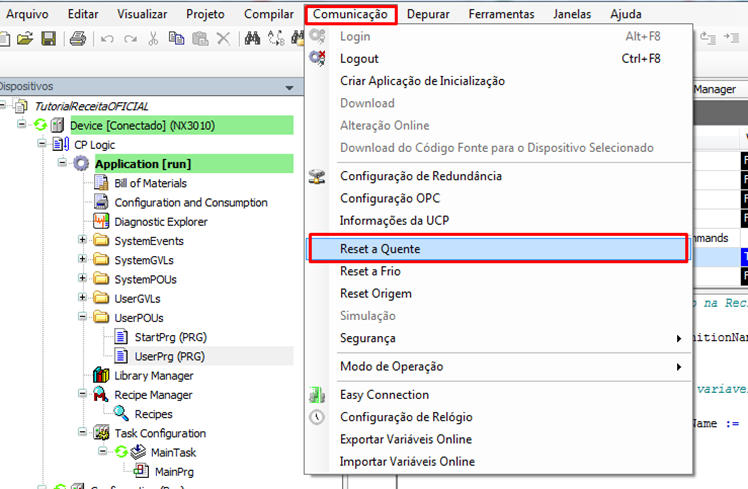Image resolution: width=748 pixels, height=489 pixels.
Task: Choose Reset a Frio option
Action: tap(373, 271)
